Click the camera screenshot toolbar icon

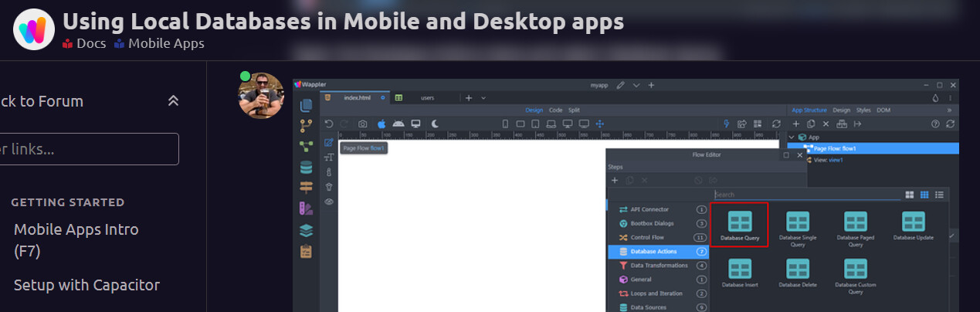(x=362, y=124)
